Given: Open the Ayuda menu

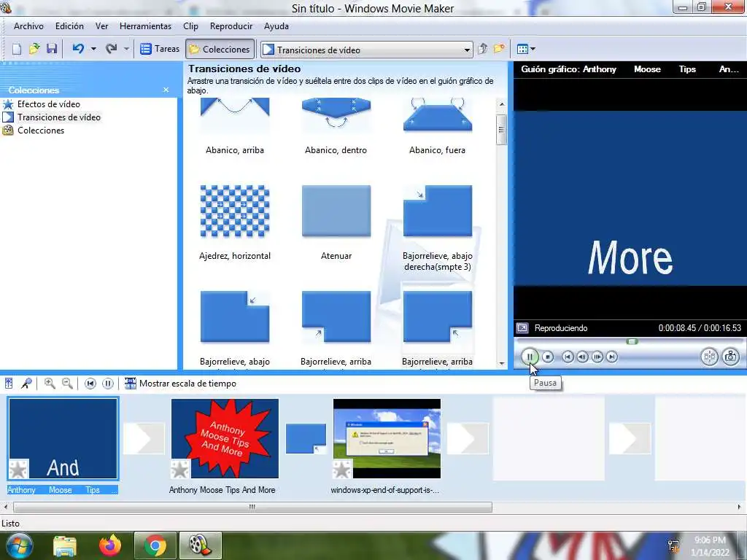Looking at the screenshot, I should (276, 26).
